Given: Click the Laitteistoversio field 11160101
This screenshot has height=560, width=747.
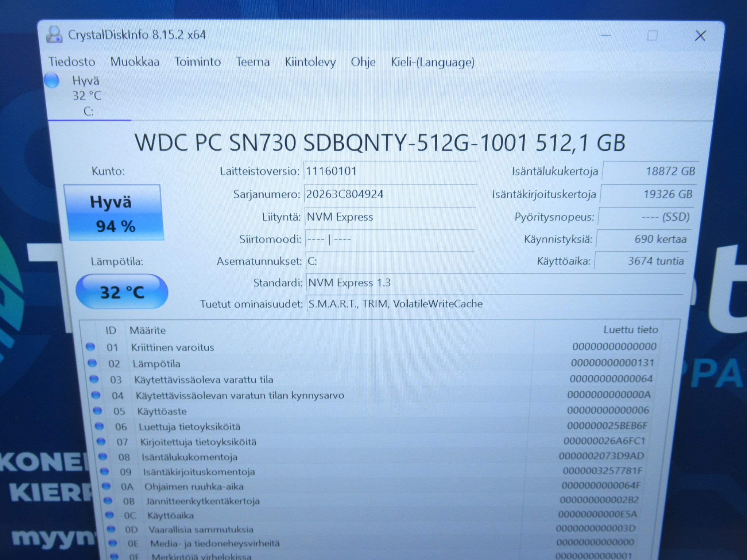Looking at the screenshot, I should point(390,171).
